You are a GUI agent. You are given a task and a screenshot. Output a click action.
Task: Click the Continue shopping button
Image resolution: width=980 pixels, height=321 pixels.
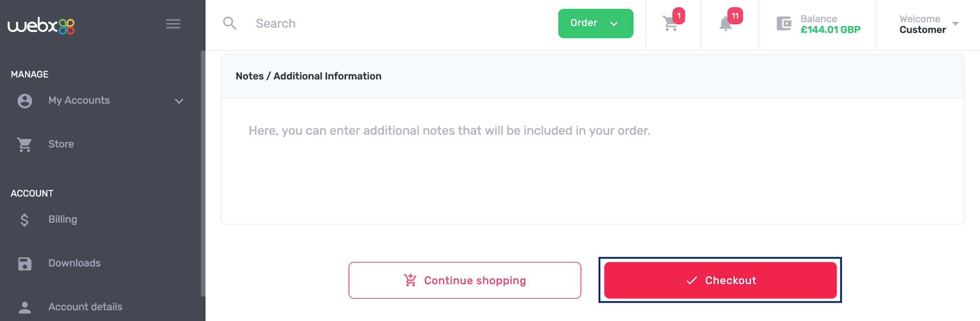point(465,280)
